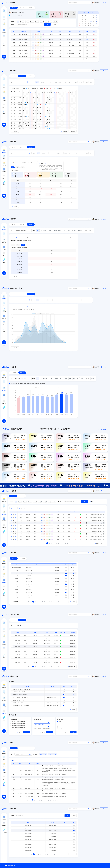This screenshot has height=868, width=110.
Task: Click the red 결석 card icon
Action: pos(60,14)
